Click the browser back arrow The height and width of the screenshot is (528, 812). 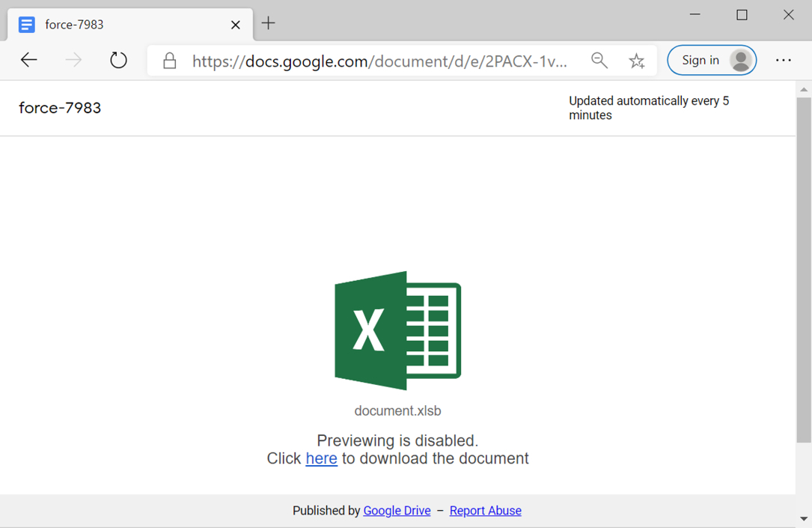click(x=29, y=60)
